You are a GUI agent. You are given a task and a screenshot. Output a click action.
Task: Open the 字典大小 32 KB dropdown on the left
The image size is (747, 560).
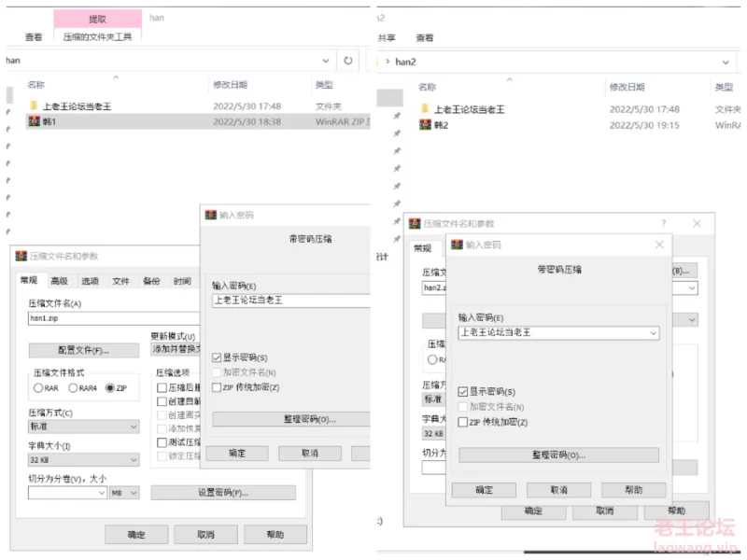[84, 460]
